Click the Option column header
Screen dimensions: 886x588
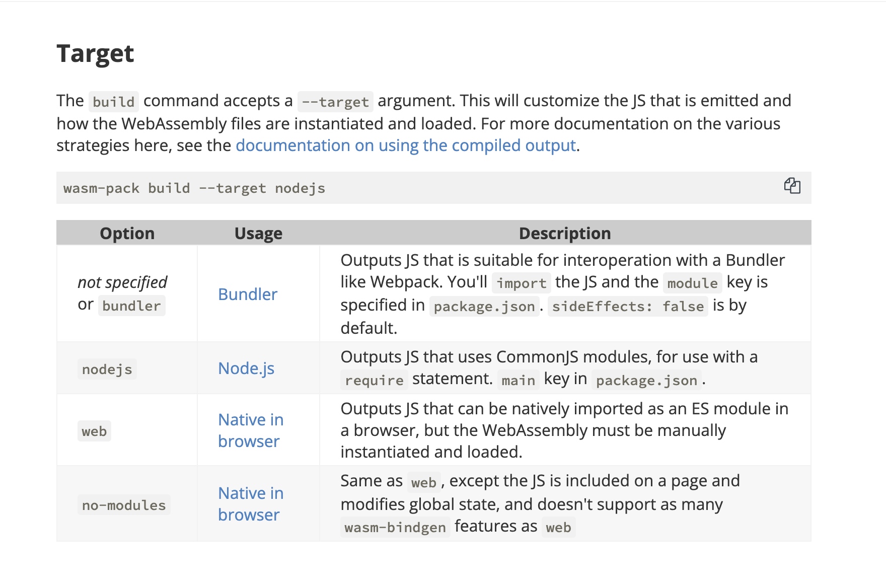pos(127,234)
